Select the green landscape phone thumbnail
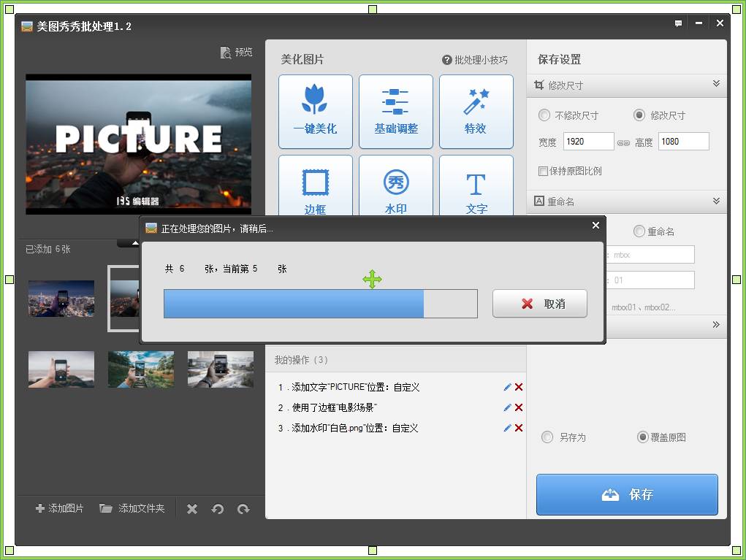 (x=141, y=370)
